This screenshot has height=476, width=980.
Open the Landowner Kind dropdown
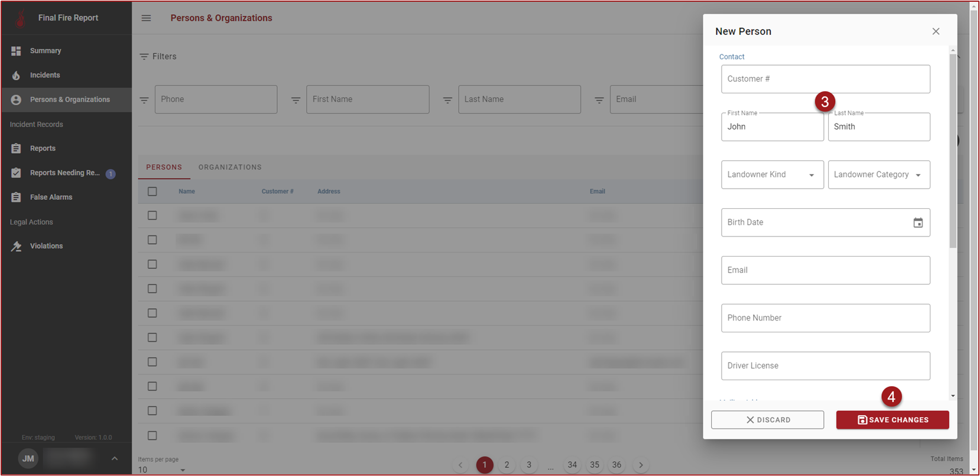pyautogui.click(x=772, y=175)
